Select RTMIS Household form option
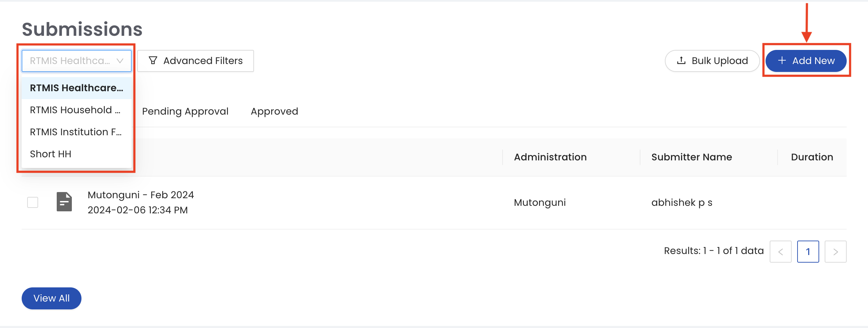Image resolution: width=868 pixels, height=328 pixels. 76,110
